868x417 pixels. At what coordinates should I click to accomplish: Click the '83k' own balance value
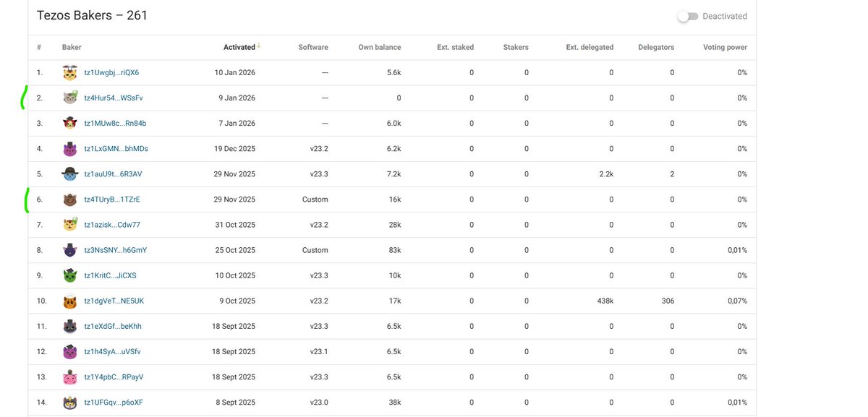394,250
